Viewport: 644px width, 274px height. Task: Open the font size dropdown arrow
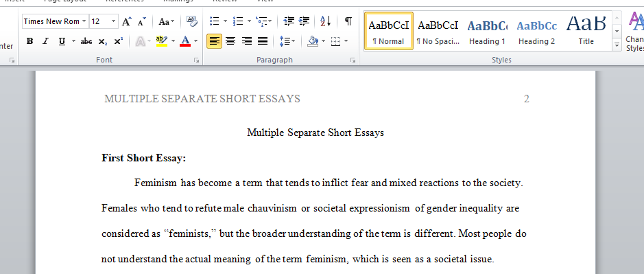tap(114, 21)
